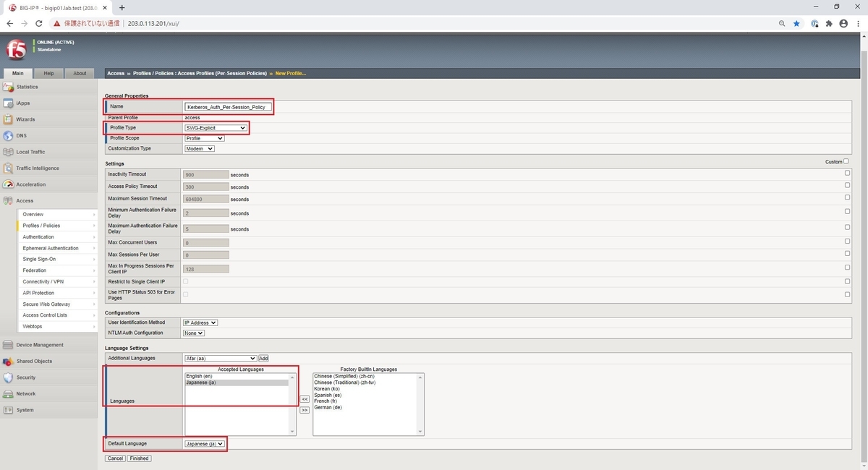Open a new browser tab

122,7
